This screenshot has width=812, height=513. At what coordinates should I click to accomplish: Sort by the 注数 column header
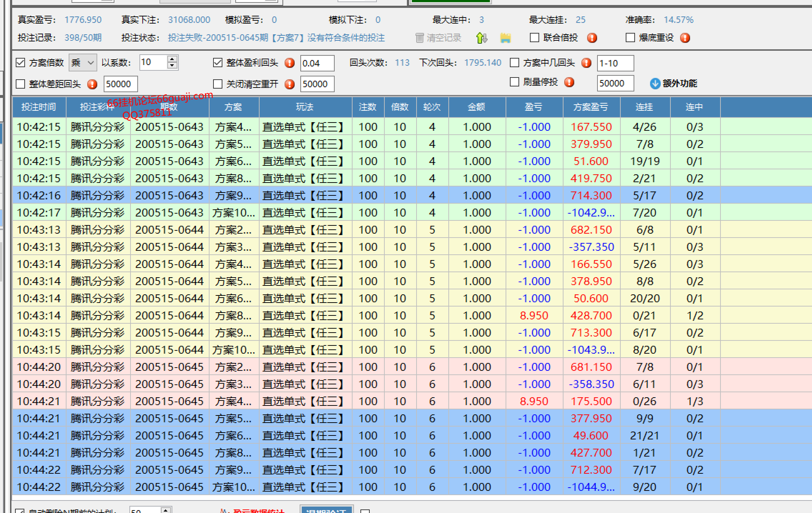pyautogui.click(x=368, y=107)
